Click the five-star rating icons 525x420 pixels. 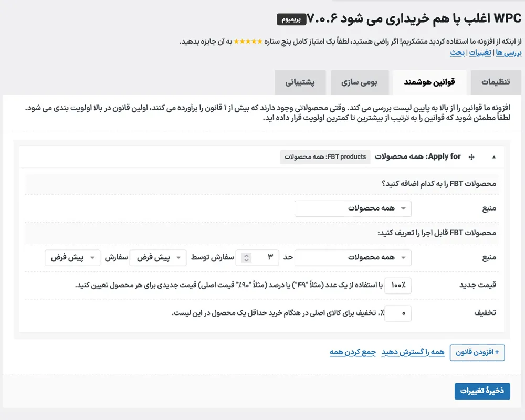click(x=248, y=41)
